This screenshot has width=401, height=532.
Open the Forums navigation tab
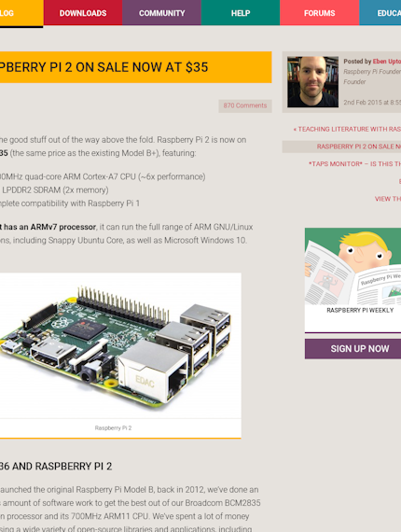click(x=319, y=13)
